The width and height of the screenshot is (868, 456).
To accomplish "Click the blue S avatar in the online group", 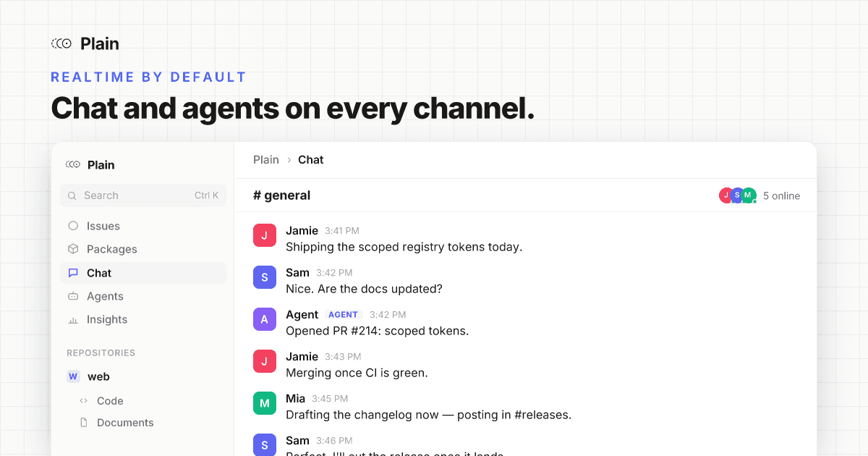I will (737, 195).
